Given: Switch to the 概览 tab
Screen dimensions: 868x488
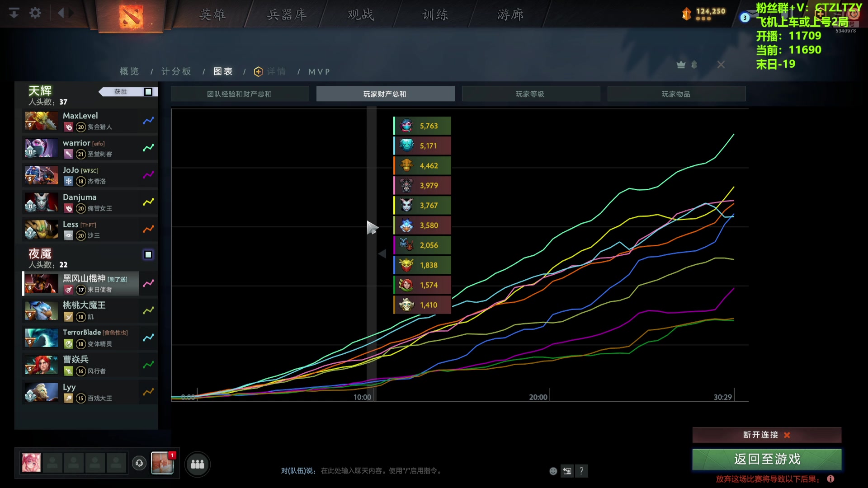Looking at the screenshot, I should coord(129,71).
